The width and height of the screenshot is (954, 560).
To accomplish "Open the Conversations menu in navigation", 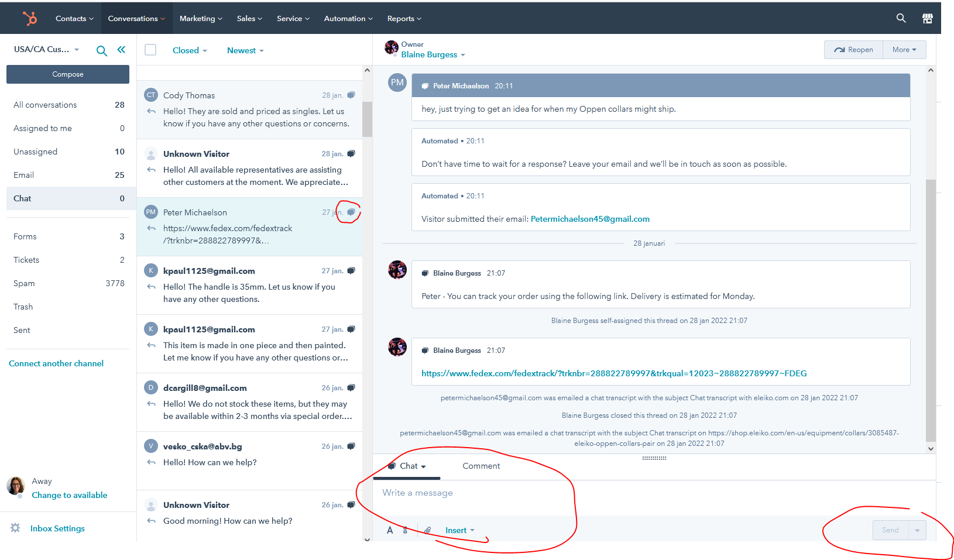I will [x=136, y=18].
